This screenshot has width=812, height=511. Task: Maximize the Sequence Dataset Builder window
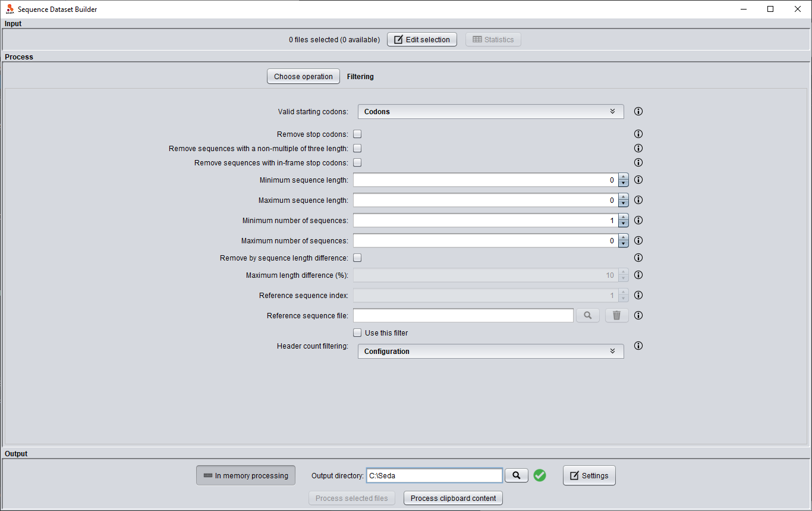tap(770, 9)
